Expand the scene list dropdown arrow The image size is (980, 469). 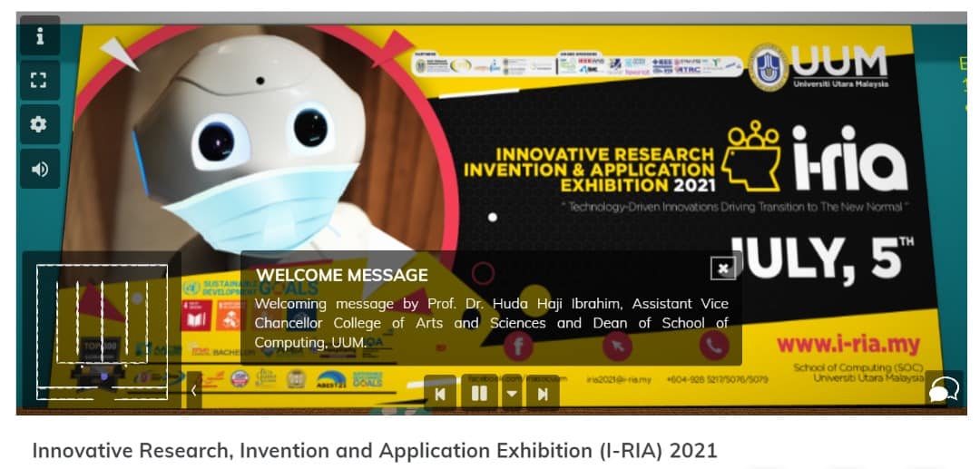(x=512, y=394)
